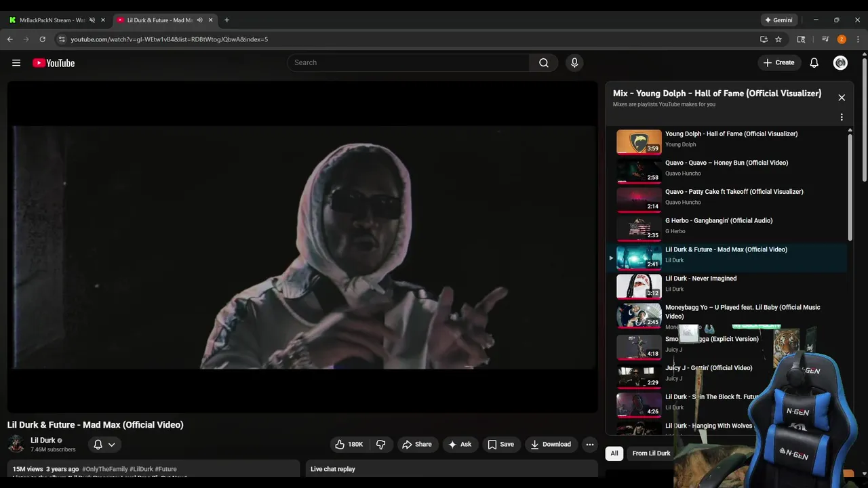
Task: Open the #Future hashtag link
Action: [165, 469]
